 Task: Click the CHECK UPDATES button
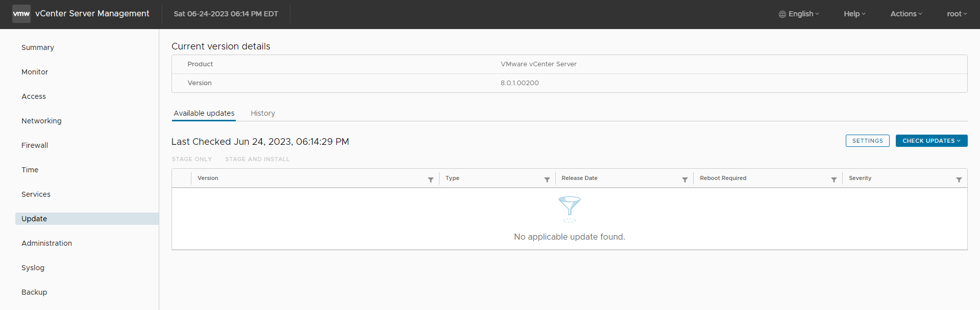(931, 141)
